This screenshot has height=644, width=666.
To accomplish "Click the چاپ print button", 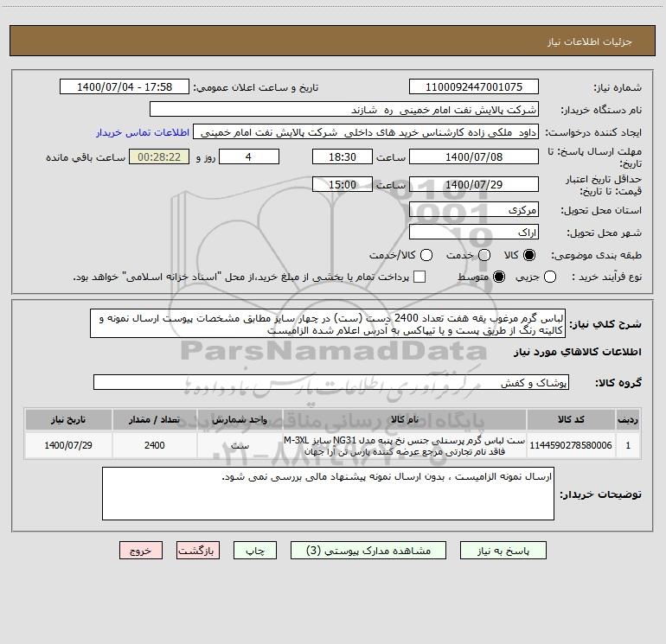I will [x=255, y=551].
